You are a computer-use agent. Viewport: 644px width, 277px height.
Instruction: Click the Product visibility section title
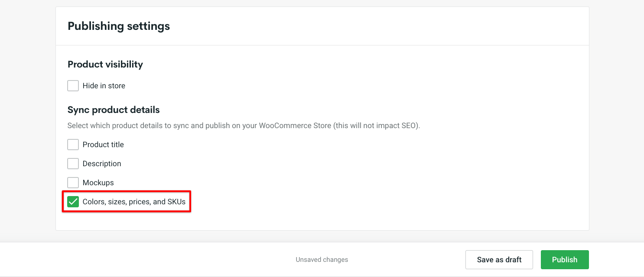[105, 64]
